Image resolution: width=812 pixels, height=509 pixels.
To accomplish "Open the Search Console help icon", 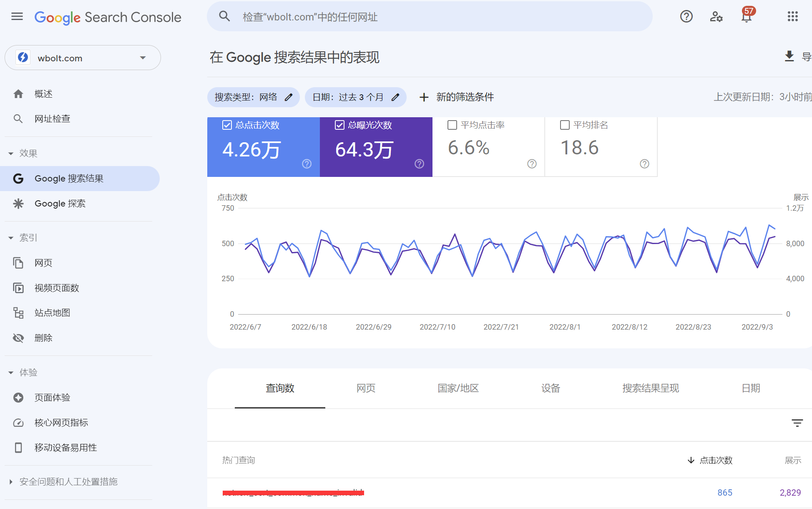I will click(x=686, y=17).
